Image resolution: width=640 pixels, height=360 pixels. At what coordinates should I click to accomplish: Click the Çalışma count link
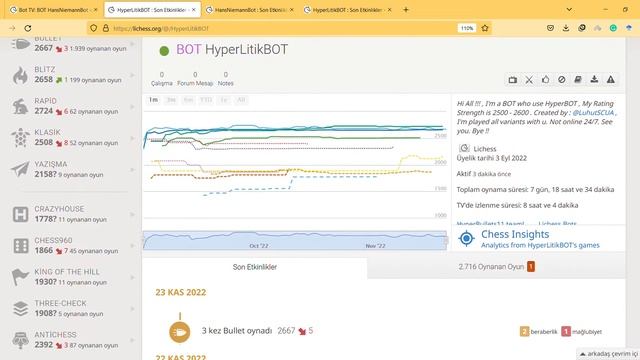(162, 79)
